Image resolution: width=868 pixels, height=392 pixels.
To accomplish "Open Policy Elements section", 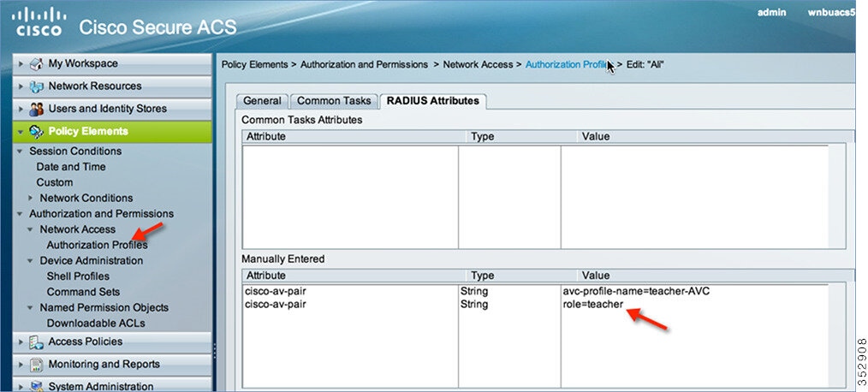I will [x=112, y=132].
